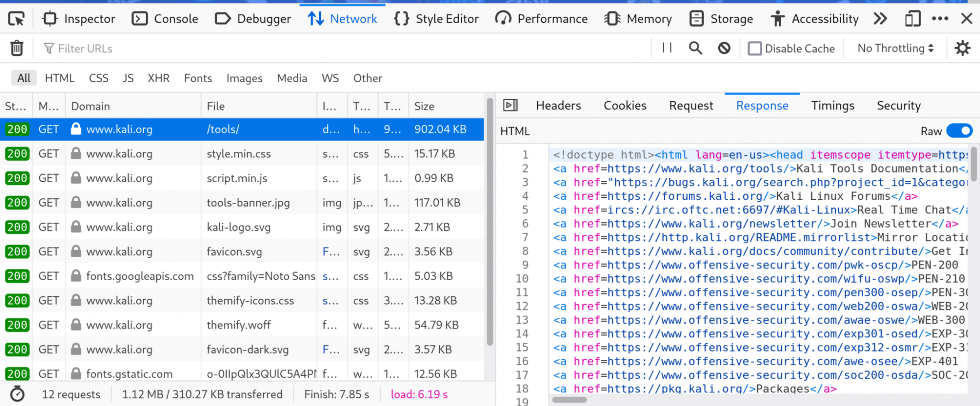
Task: Select the themify.woff request
Action: click(242, 325)
